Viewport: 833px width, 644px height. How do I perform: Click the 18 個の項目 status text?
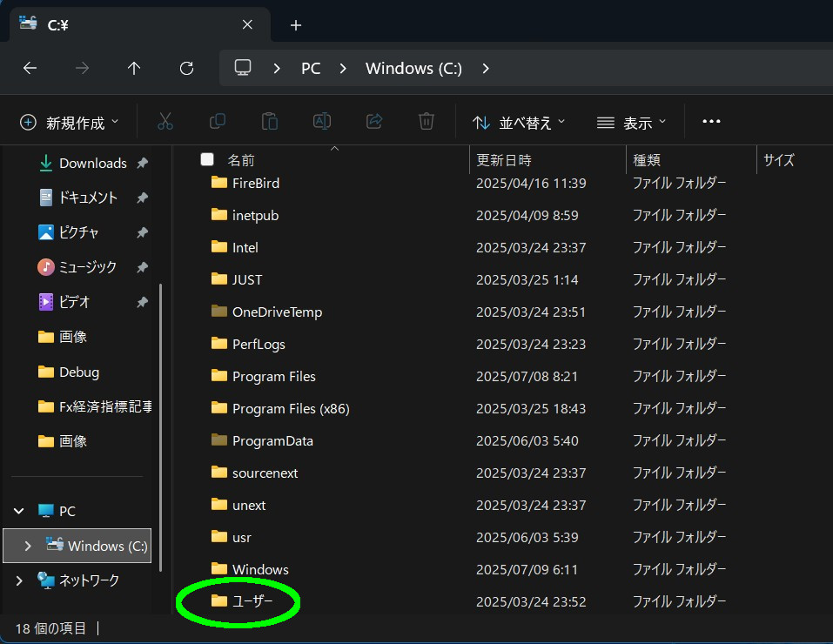(x=50, y=628)
